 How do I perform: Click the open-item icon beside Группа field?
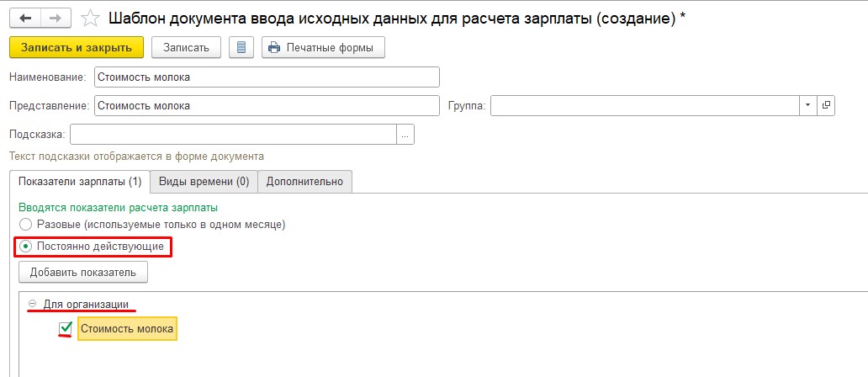(x=826, y=105)
